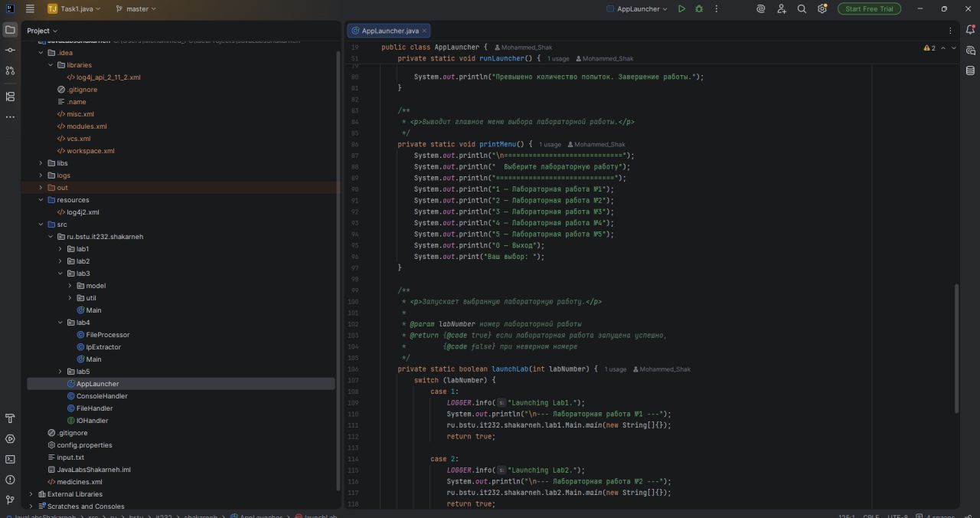Open the Build tool window
Screen dimensions: 980x518
point(10,418)
